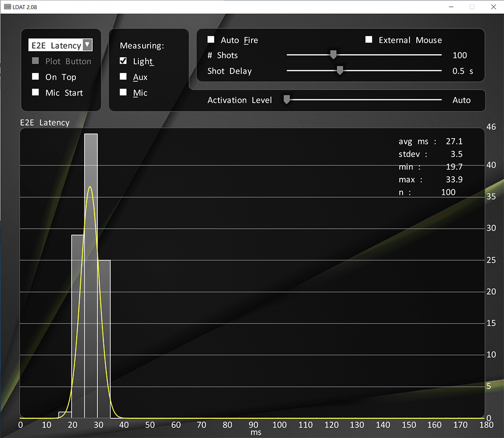This screenshot has width=504, height=438.
Task: Click the Shot Delay value 0.5 s
Action: point(463,71)
